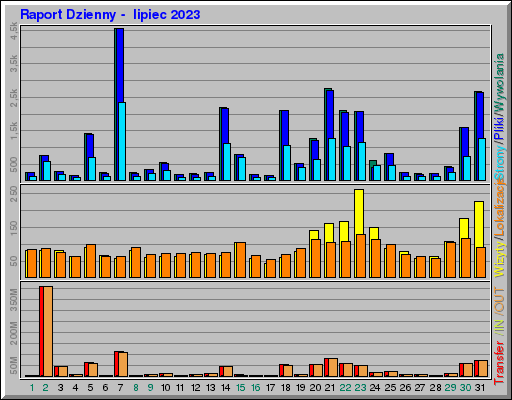Click the chart title 'Raport Dzienny - lipiec 2023'
The image size is (512, 400).
click(110, 15)
